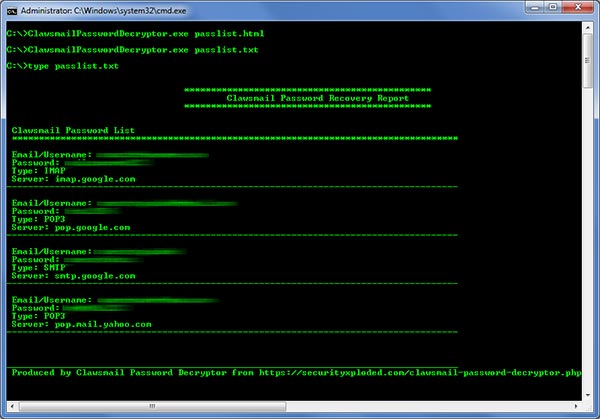Click the horizontal scrollbar right arrow
Image resolution: width=600 pixels, height=419 pixels.
pyautogui.click(x=576, y=406)
